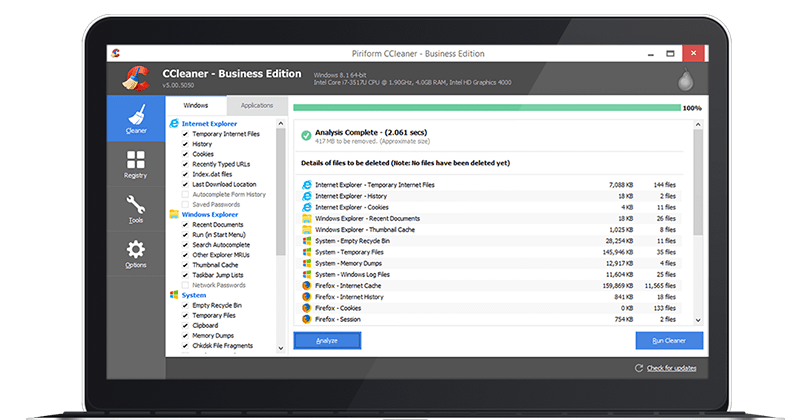Open the Tools wrench section
The image size is (800, 420).
click(136, 210)
